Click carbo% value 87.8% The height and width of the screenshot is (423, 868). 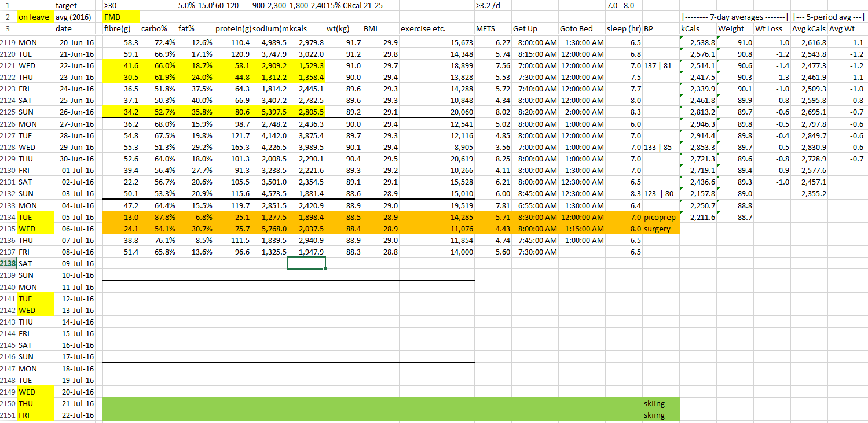pyautogui.click(x=158, y=217)
